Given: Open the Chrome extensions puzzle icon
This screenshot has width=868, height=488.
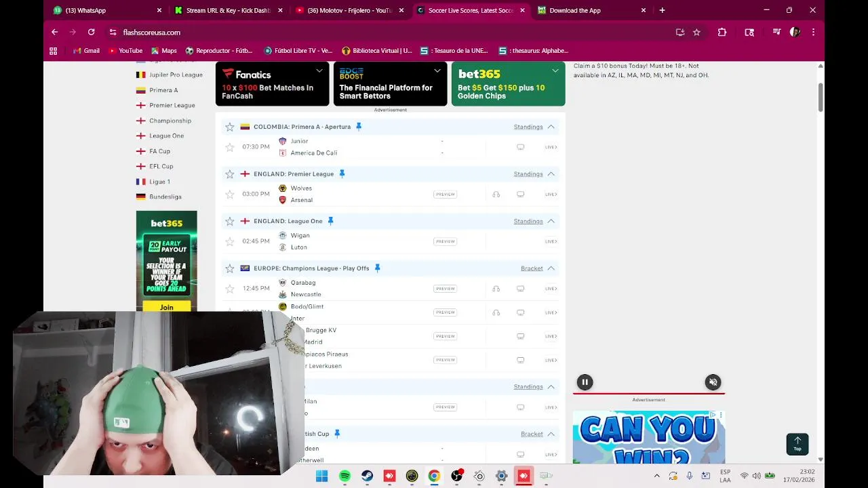Looking at the screenshot, I should (x=722, y=32).
